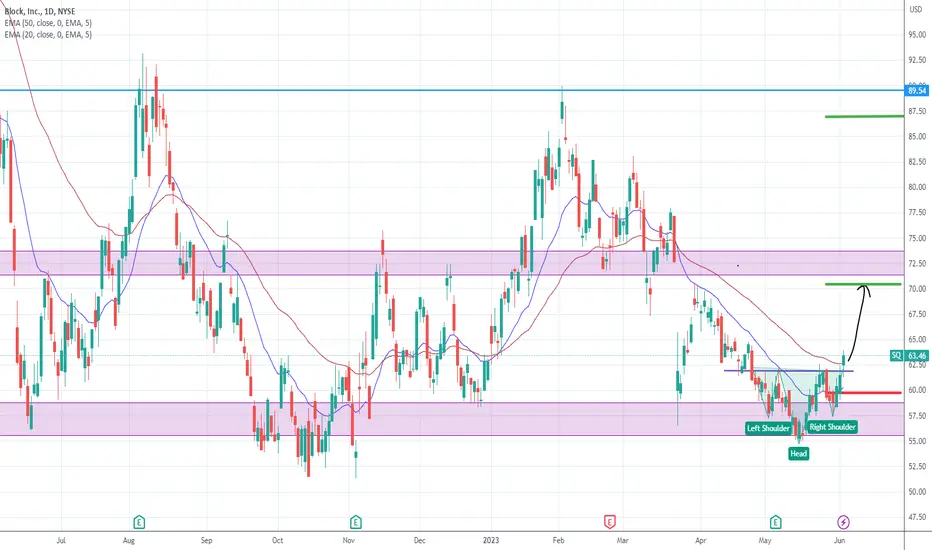Click the 55.00 price axis label

[917, 441]
